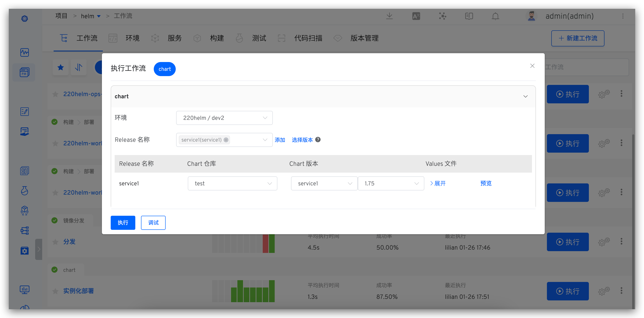Collapse the chart section header
The width and height of the screenshot is (644, 318).
click(525, 96)
